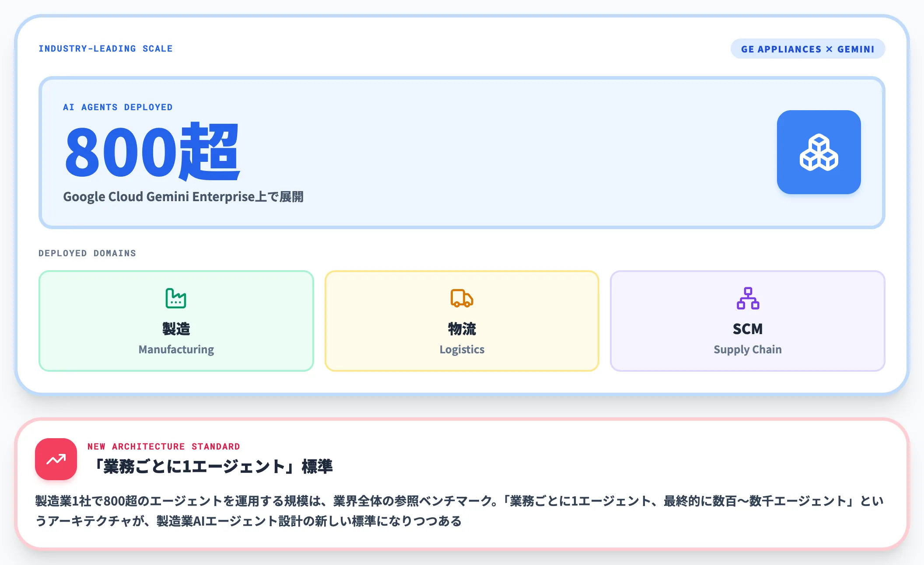Image resolution: width=924 pixels, height=565 pixels.
Task: Click the DEPLOYED DOMAINS heading
Action: click(x=87, y=253)
